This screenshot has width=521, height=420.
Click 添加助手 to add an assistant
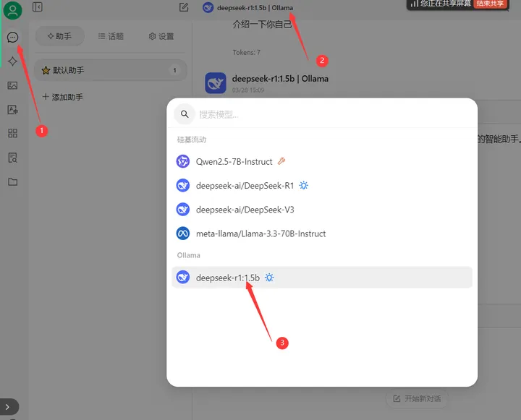pyautogui.click(x=63, y=97)
